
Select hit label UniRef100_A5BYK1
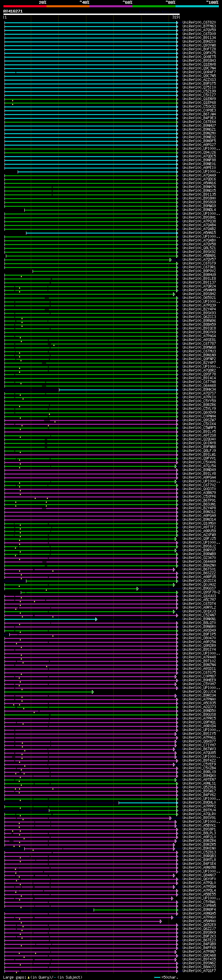point(199,826)
